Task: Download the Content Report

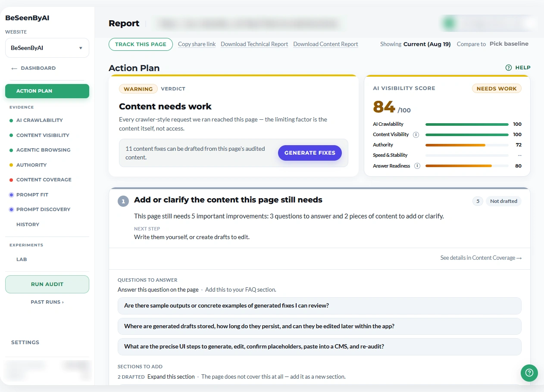Action: pyautogui.click(x=325, y=44)
